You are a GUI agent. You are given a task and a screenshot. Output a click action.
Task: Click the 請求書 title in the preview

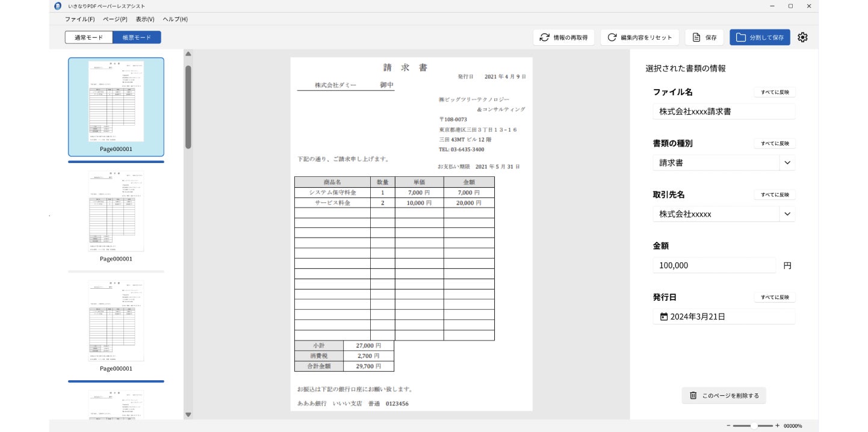pos(405,67)
